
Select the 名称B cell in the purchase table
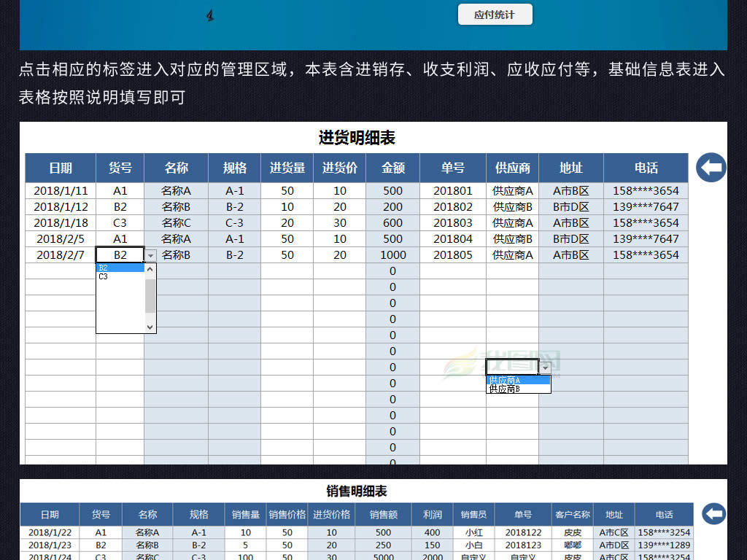coord(177,206)
